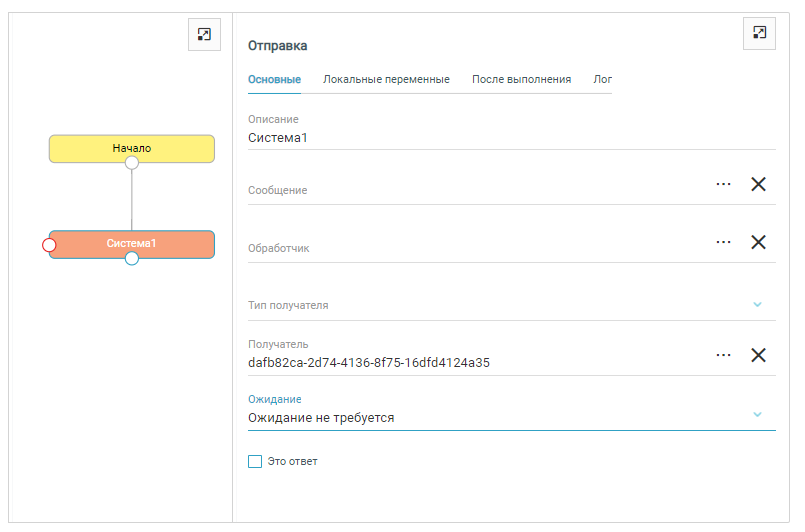The height and width of the screenshot is (532, 805).
Task: Expand the Отправка properties panel
Action: click(759, 33)
